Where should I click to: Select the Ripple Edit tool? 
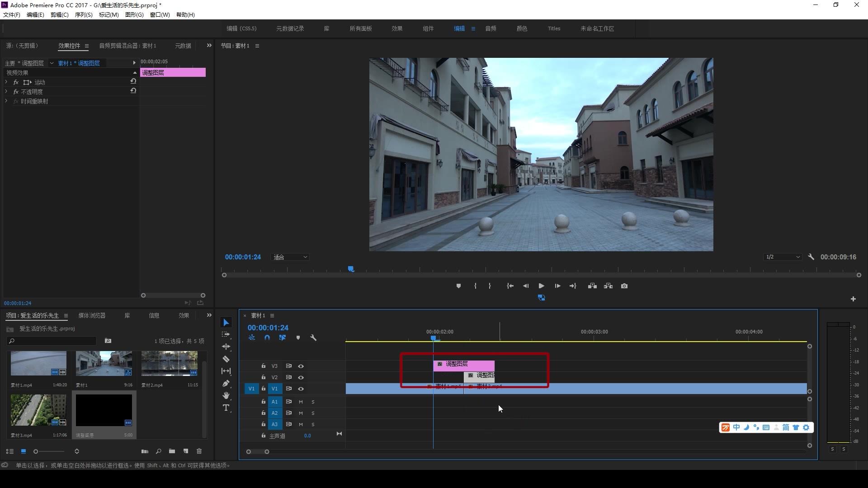[226, 347]
